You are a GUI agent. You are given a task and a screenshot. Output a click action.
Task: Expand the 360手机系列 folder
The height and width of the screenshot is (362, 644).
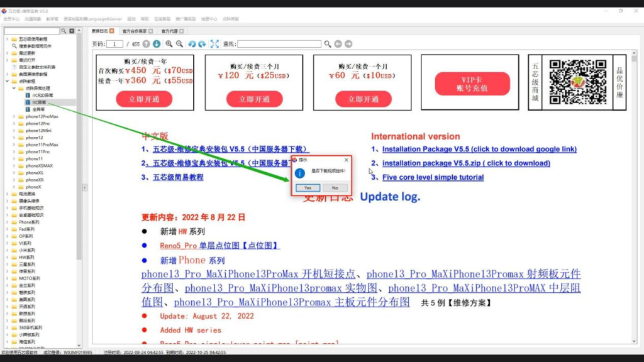point(7,327)
